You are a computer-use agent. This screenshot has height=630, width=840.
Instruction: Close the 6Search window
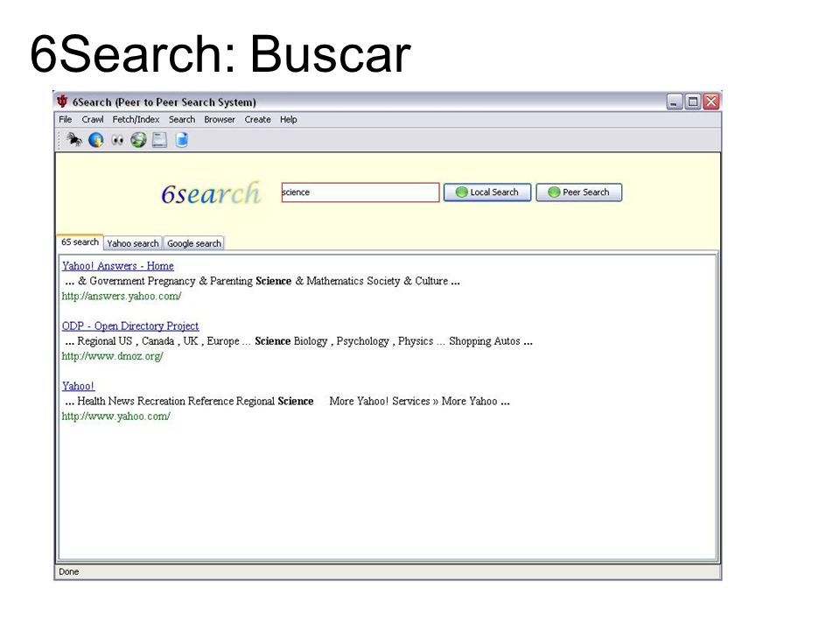tap(710, 101)
